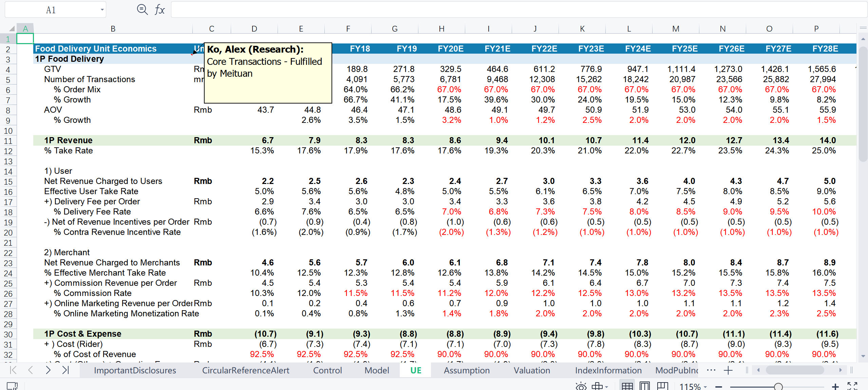This screenshot has height=390, width=868.
Task: Click the select-all corner button
Action: 12,29
